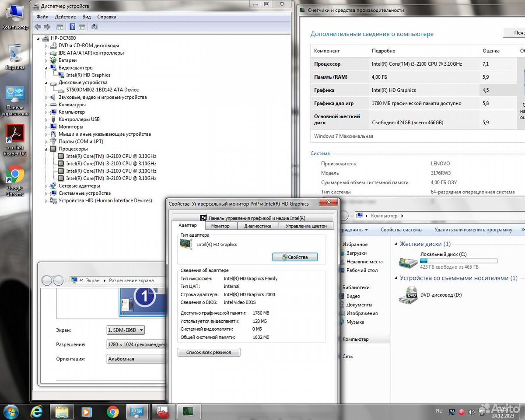Click the RU language indicator in tray

coord(439,411)
